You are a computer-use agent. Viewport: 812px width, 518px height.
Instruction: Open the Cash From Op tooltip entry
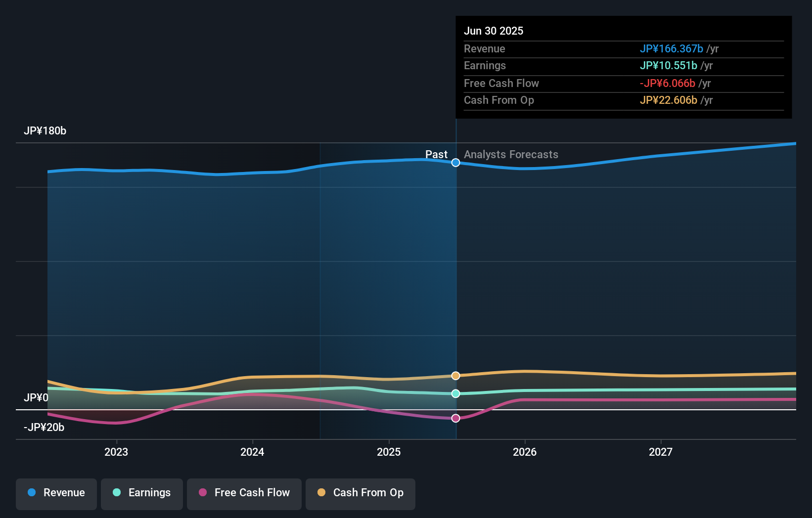pyautogui.click(x=499, y=100)
